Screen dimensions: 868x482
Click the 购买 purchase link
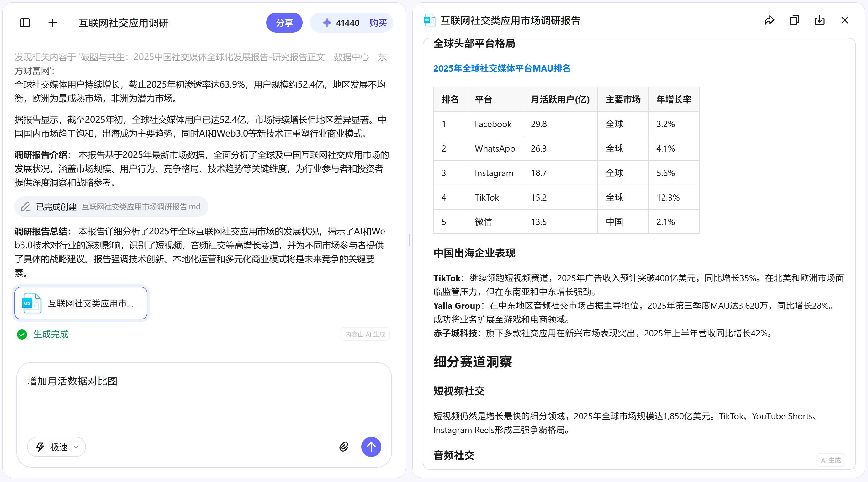(x=378, y=23)
